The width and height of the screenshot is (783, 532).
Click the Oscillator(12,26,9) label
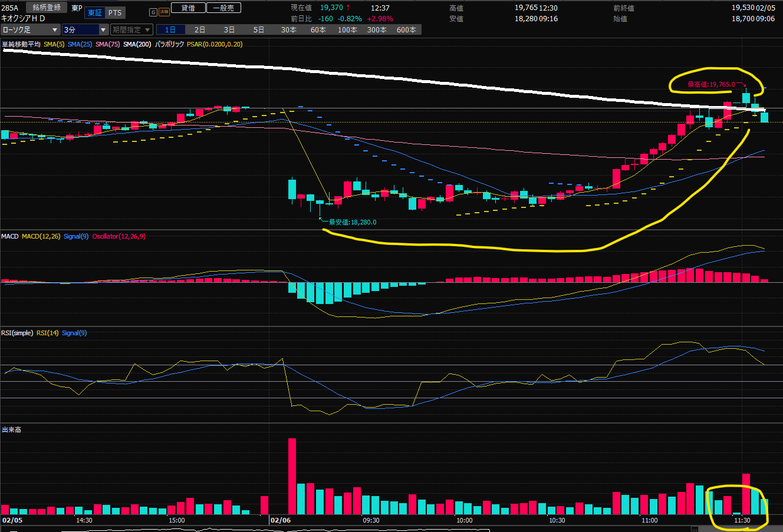[119, 236]
